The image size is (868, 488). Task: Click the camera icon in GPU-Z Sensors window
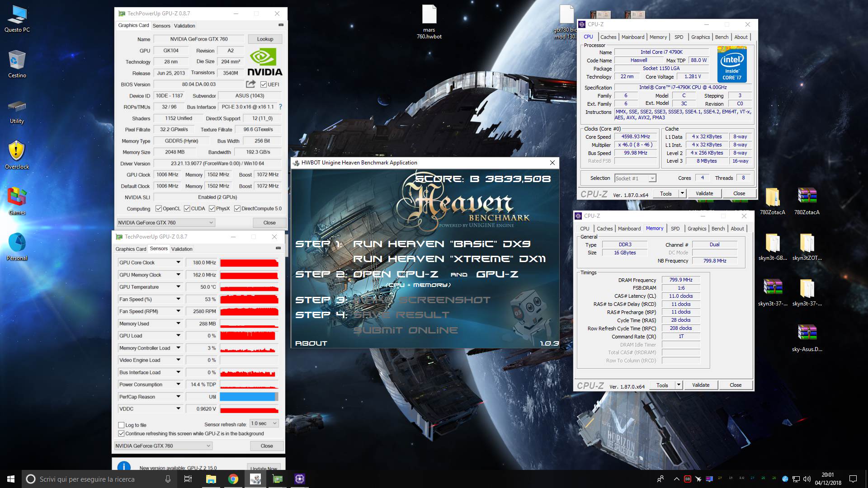[x=278, y=248]
